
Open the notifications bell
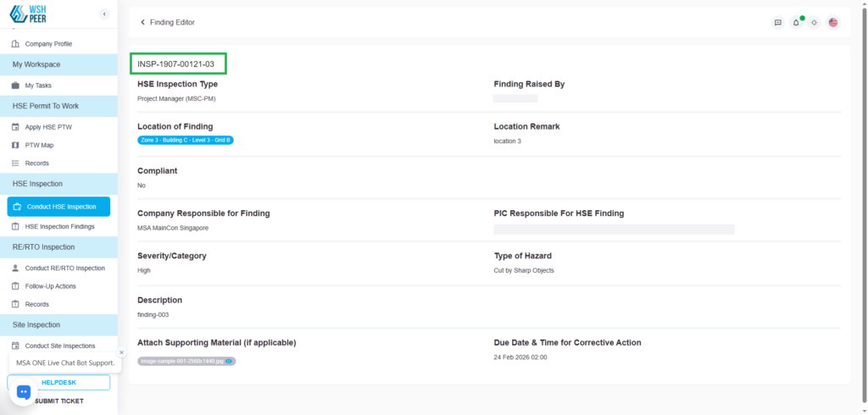796,22
